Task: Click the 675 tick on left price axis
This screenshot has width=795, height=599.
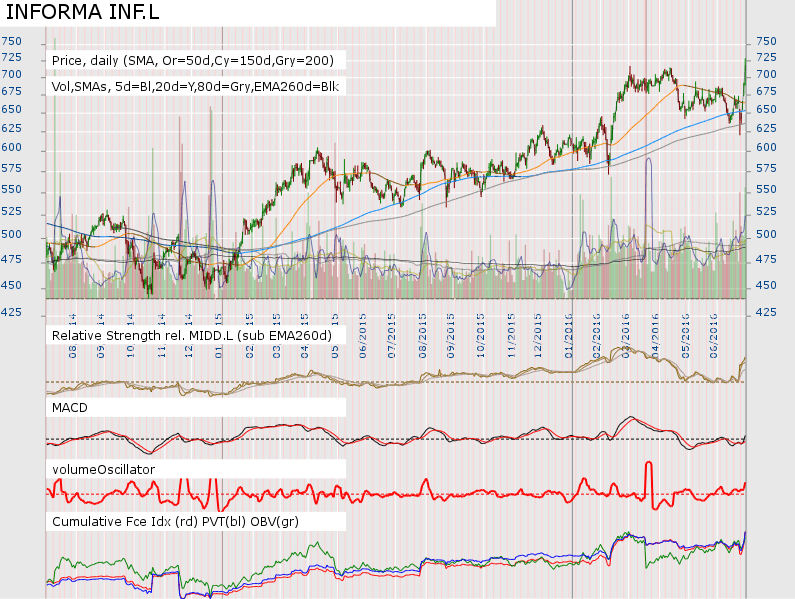Action: coord(11,93)
